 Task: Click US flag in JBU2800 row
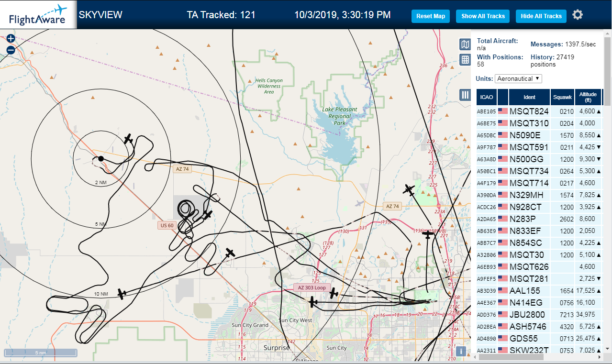tap(503, 314)
